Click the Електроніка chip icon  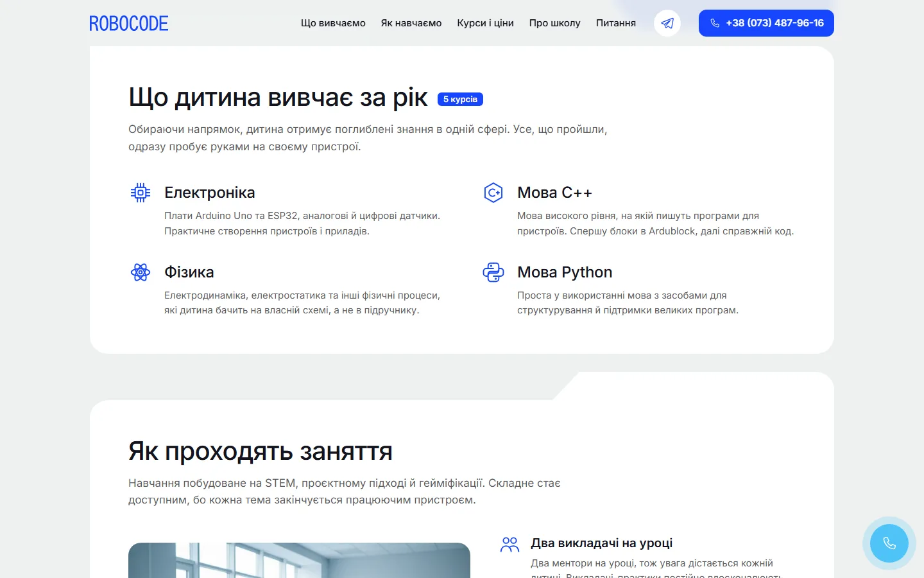pyautogui.click(x=141, y=193)
